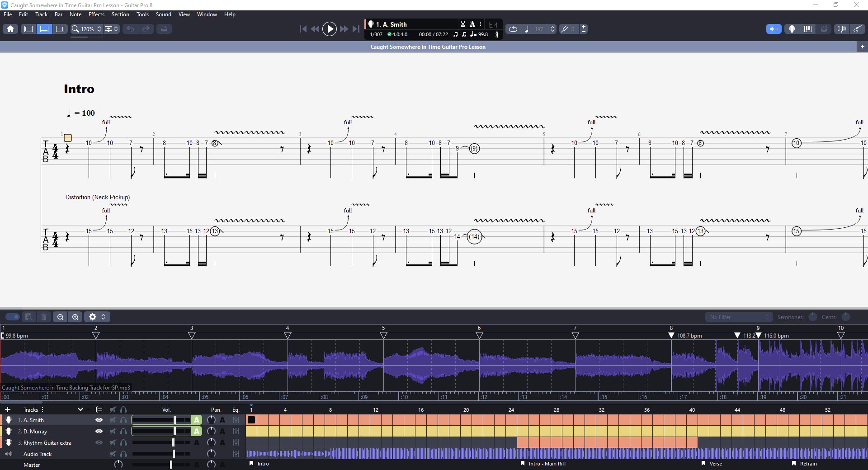Viewport: 868px width, 470px height.
Task: Click the add track plus button
Action: [x=8, y=409]
